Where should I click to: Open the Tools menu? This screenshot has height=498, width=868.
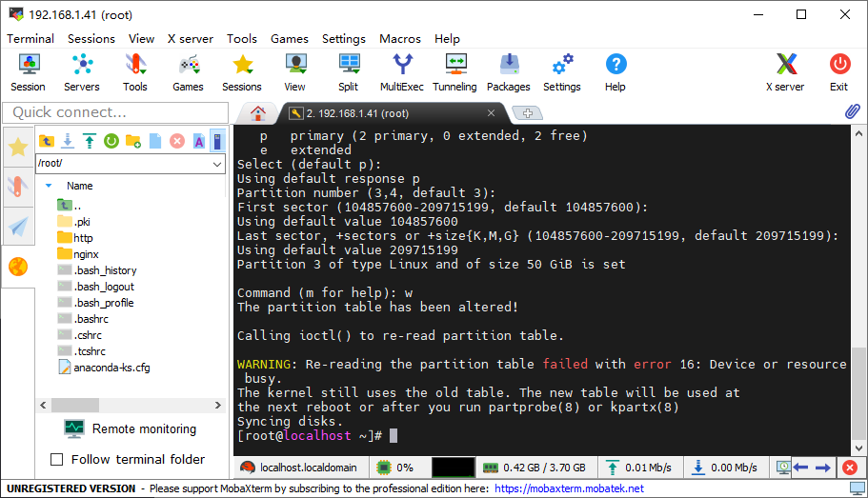tap(242, 39)
